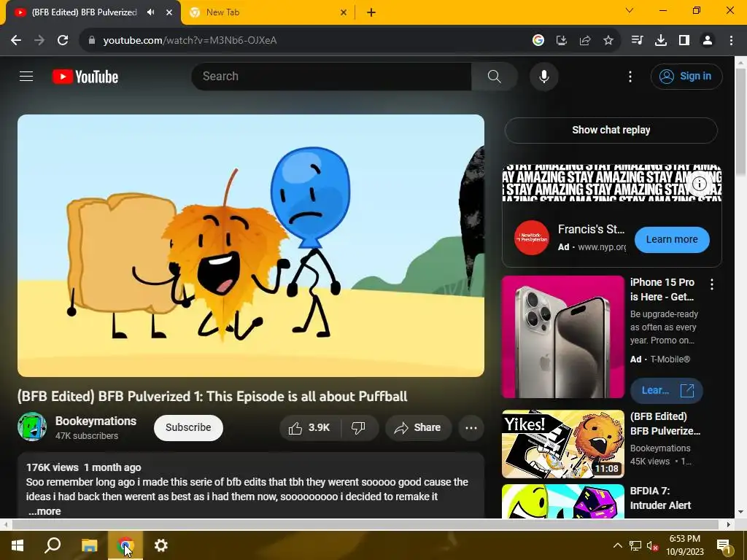Click the horizontal scrollbar track
Viewport: 747px width, 560px height.
point(365,525)
